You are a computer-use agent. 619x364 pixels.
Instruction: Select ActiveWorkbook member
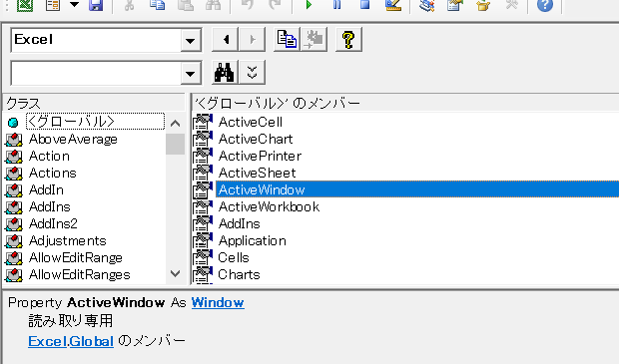[269, 207]
